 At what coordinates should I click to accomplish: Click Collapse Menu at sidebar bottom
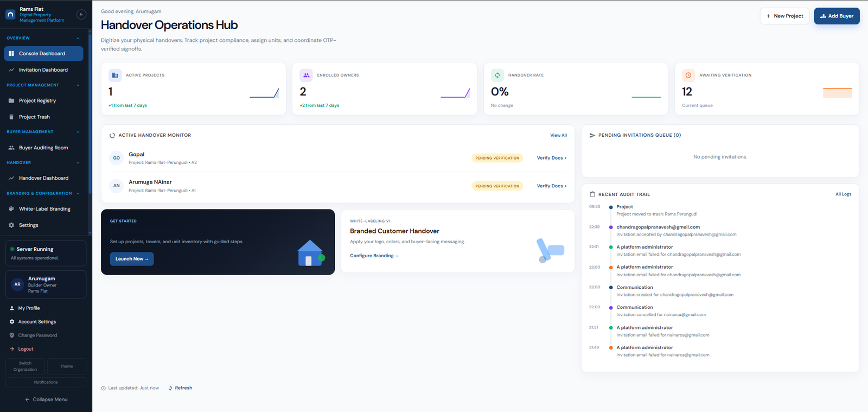(x=46, y=400)
